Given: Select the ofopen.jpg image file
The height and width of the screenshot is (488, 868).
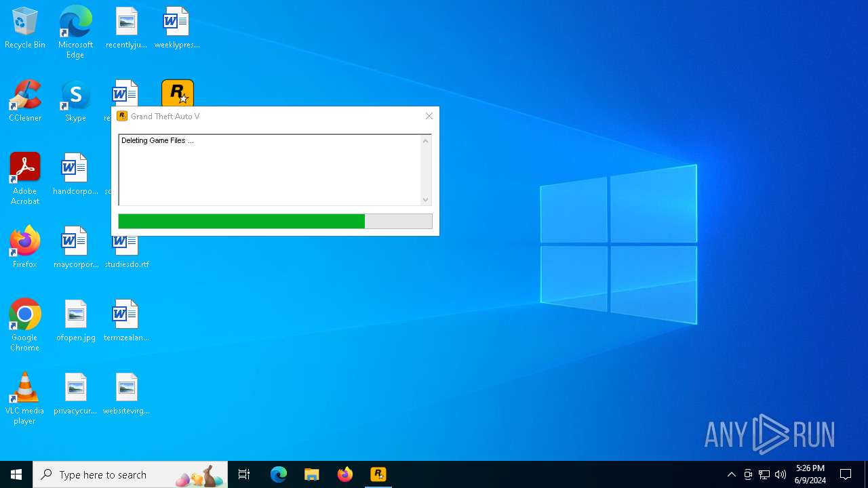Looking at the screenshot, I should [x=75, y=321].
